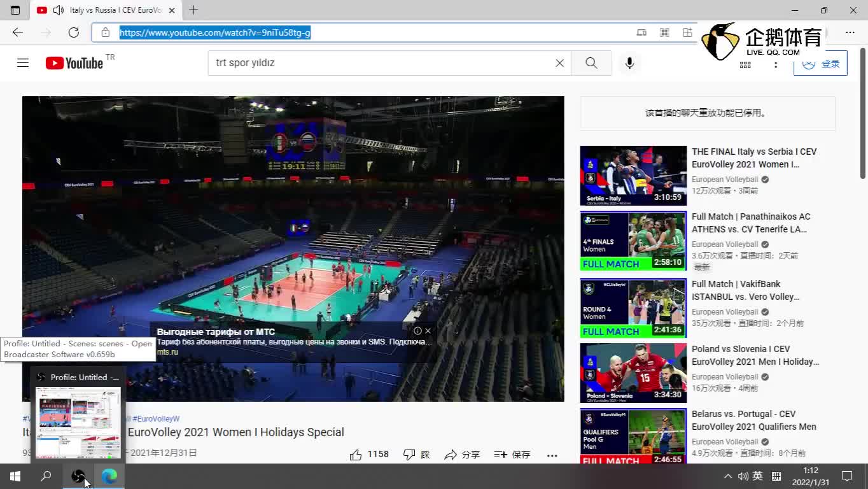868x489 pixels.
Task: Clear the search box text
Action: (x=559, y=63)
